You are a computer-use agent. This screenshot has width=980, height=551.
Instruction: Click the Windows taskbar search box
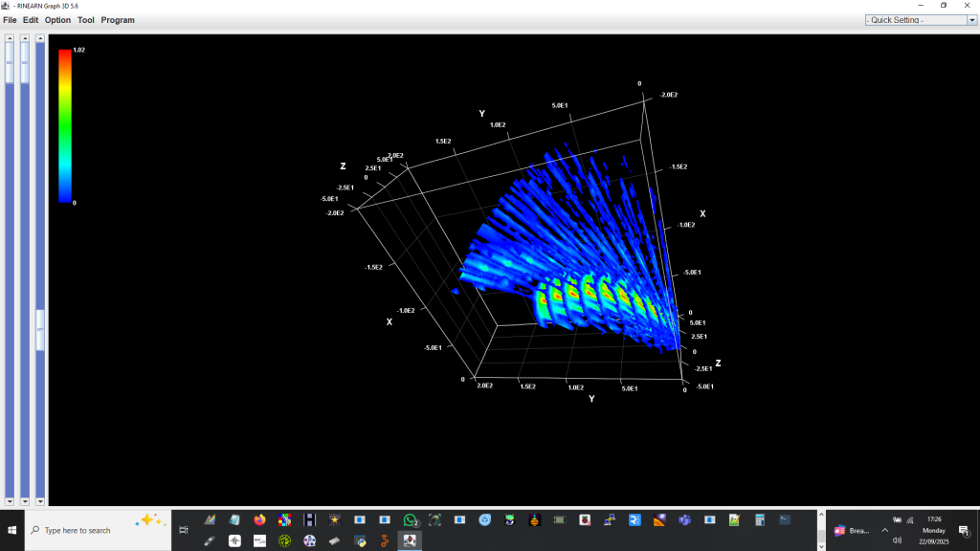[96, 530]
